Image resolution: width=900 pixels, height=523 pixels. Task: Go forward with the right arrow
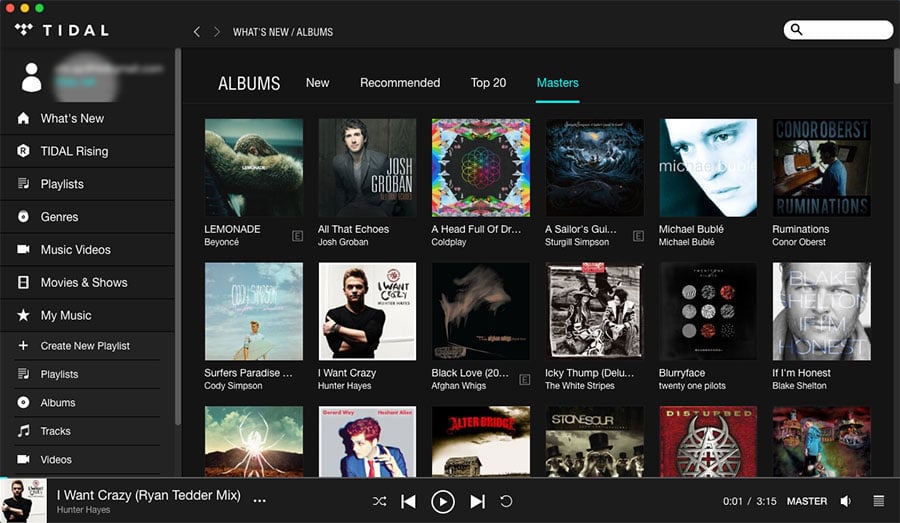point(216,32)
